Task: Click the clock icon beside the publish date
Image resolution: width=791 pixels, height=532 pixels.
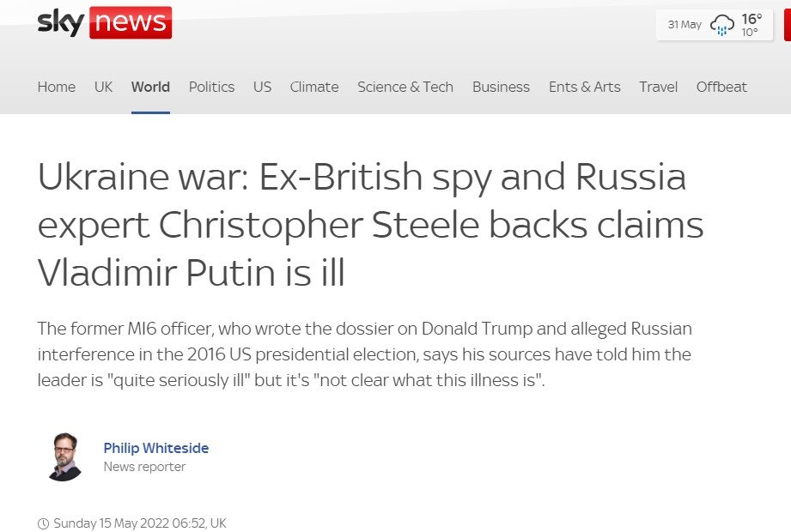Action: click(x=43, y=523)
